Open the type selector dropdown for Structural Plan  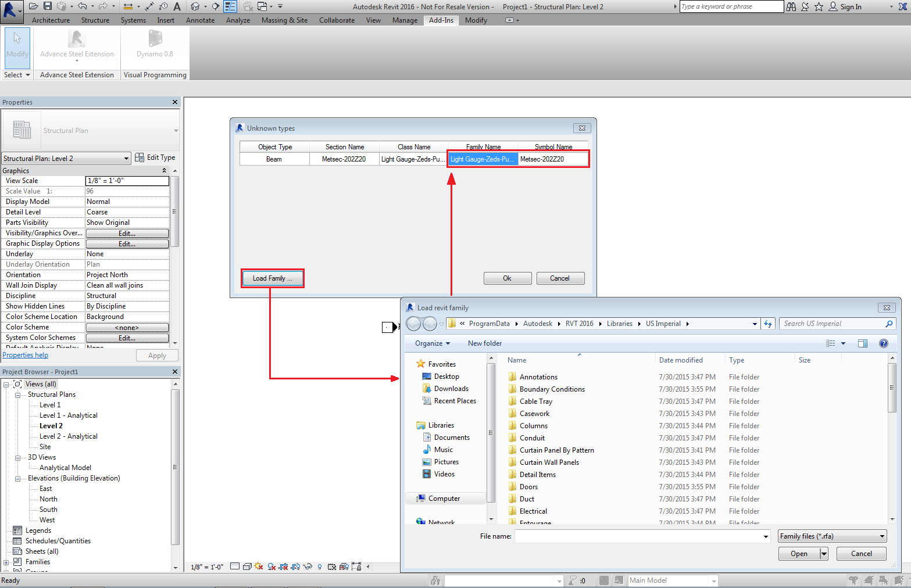click(x=176, y=131)
